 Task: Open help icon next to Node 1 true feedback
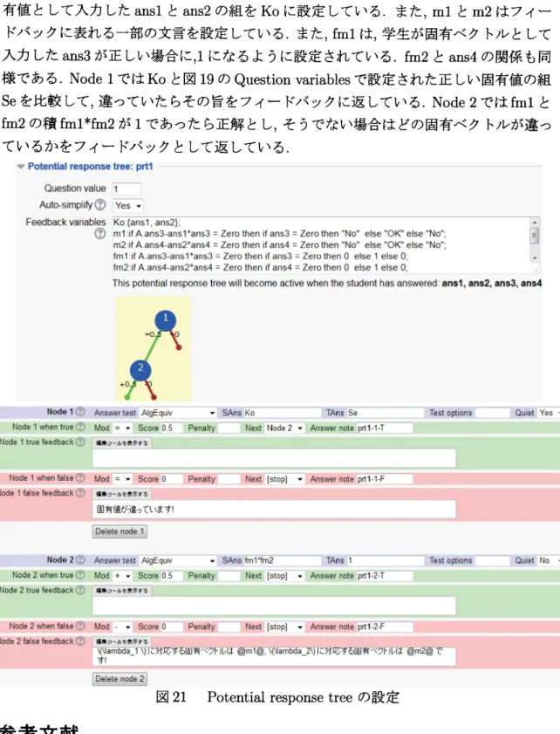click(x=80, y=442)
